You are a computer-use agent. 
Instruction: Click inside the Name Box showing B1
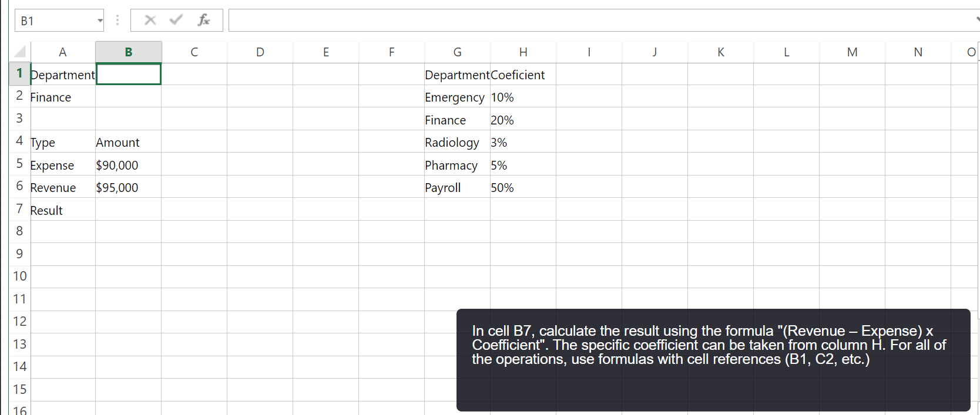click(x=56, y=21)
